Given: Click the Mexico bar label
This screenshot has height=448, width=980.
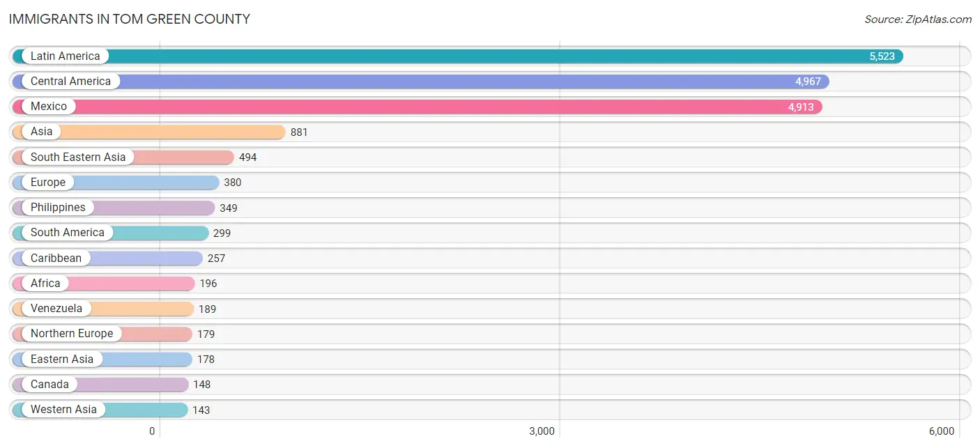Looking at the screenshot, I should (x=49, y=107).
